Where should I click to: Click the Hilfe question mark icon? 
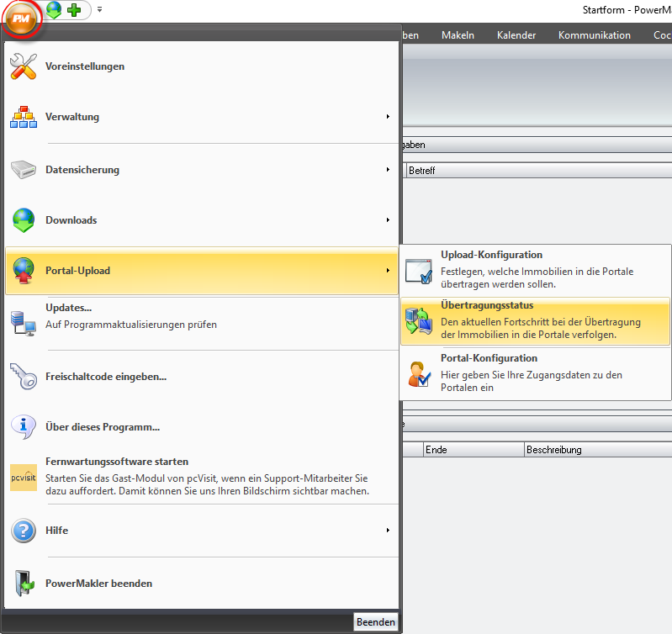(24, 531)
